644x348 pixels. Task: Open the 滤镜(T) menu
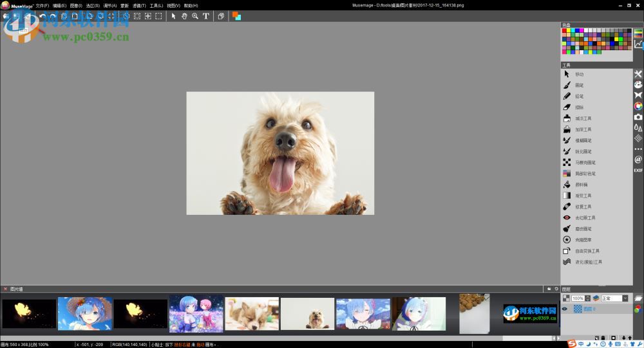tap(138, 5)
